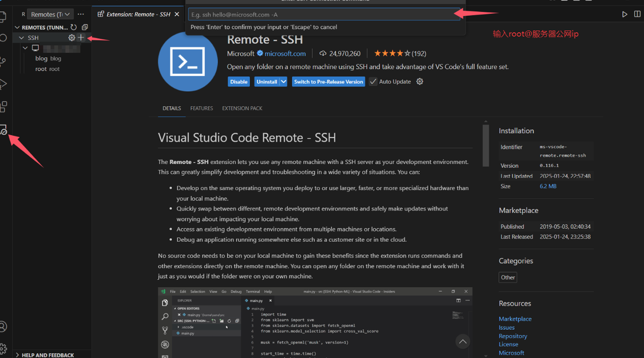Click the extension settings gear icon

[420, 82]
